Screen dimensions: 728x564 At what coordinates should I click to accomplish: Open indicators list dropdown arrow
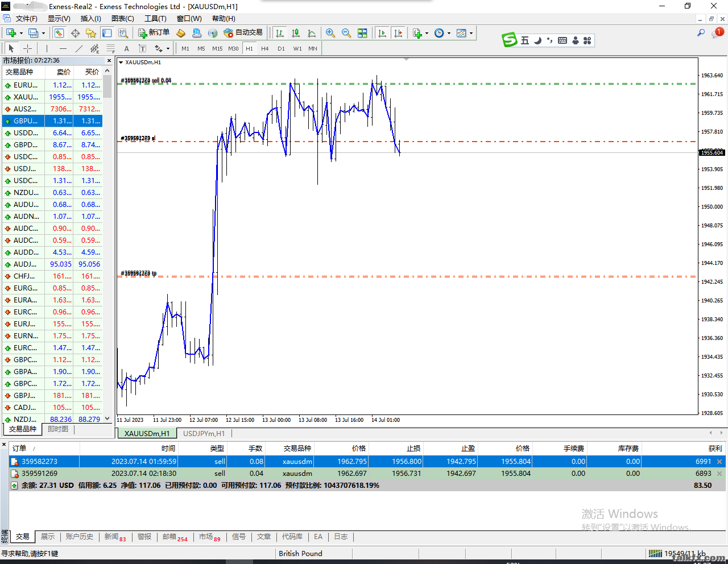point(427,33)
